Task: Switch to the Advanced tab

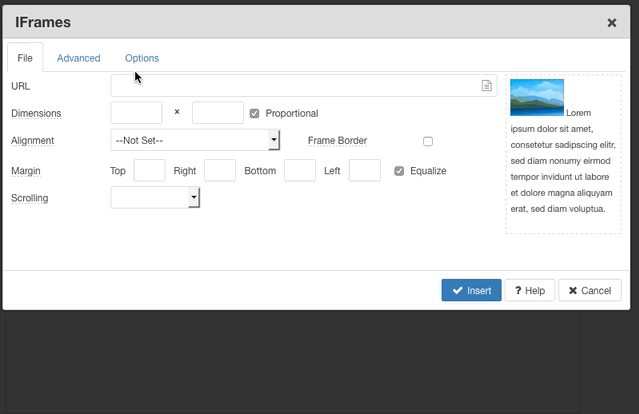Action: (x=79, y=58)
